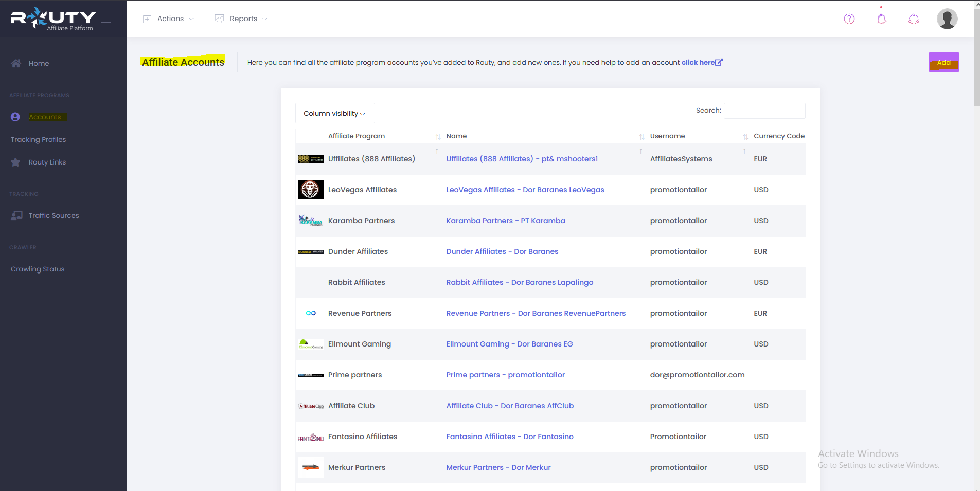Open the Karamba Partners - PT Karamba link
This screenshot has height=491, width=980.
pos(506,221)
